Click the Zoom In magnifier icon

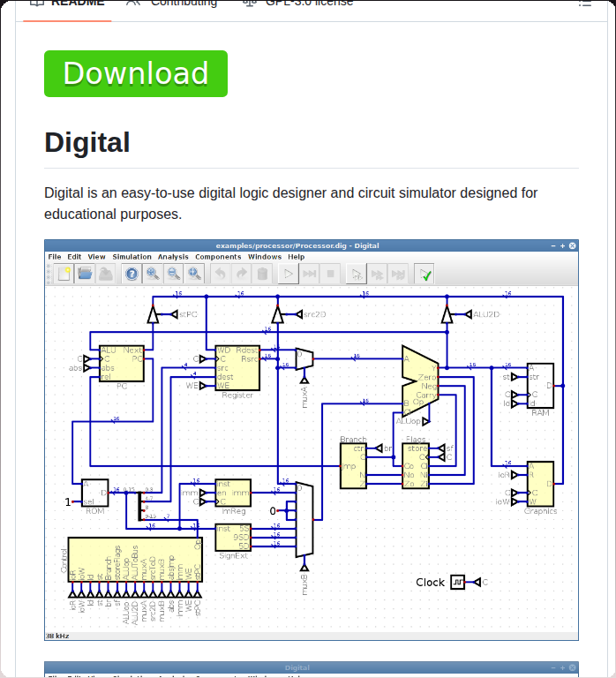[153, 274]
